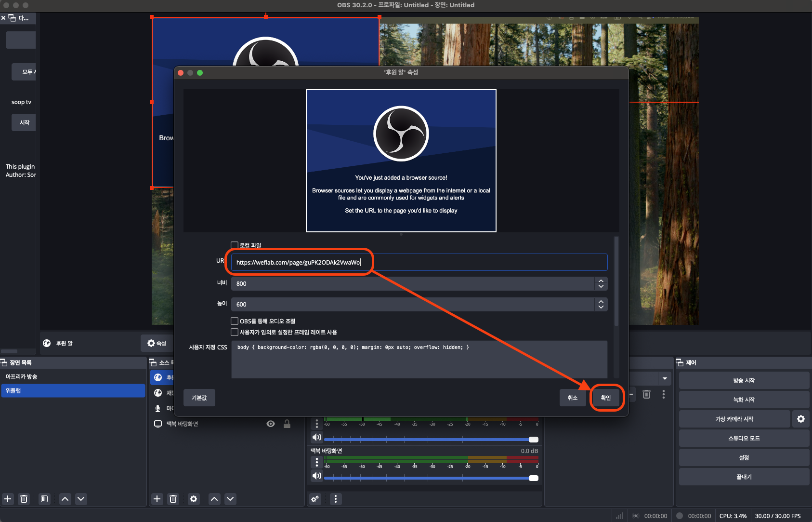This screenshot has width=812, height=522.
Task: Enable OBS를 통해 오디오 조절 checkbox
Action: click(235, 321)
